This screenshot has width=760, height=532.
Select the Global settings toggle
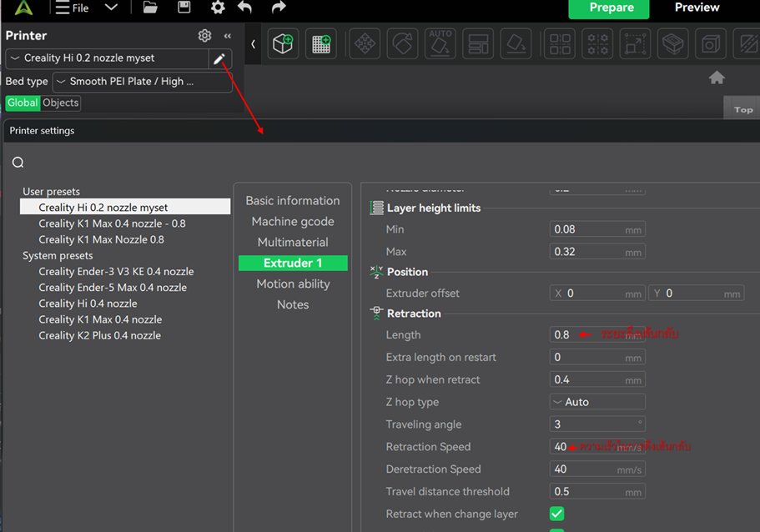click(x=23, y=103)
